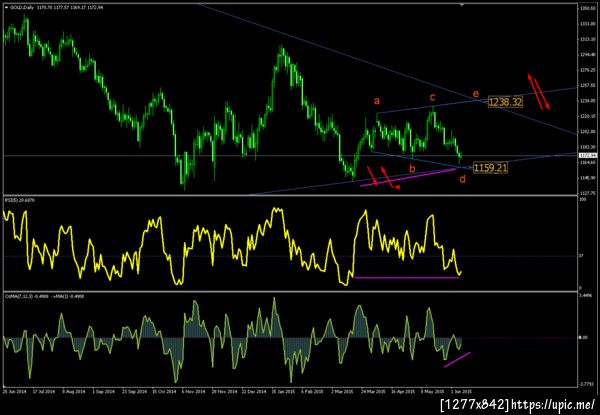This screenshot has height=415, width=600.
Task: Select the wave label 'b' on chart
Action: (x=412, y=168)
